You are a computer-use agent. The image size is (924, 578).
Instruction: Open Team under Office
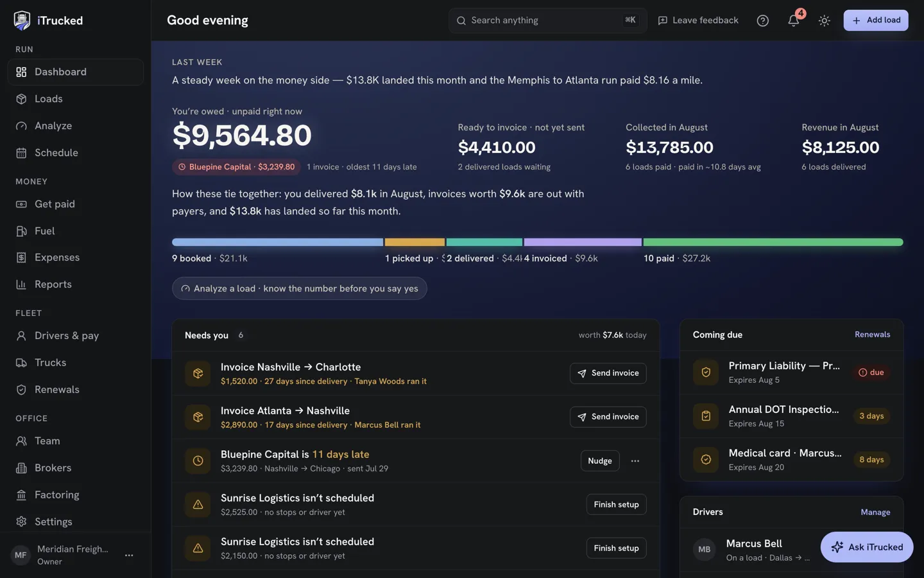point(75,441)
